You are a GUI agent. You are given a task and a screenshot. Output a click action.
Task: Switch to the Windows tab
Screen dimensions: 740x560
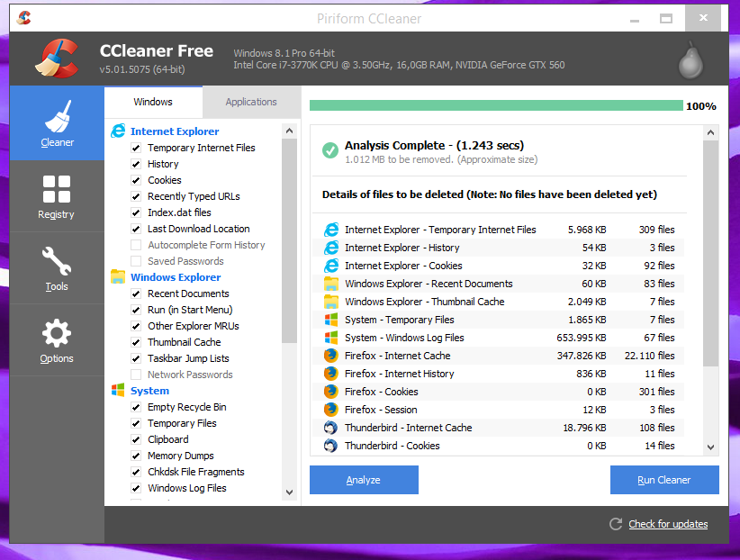[x=153, y=102]
